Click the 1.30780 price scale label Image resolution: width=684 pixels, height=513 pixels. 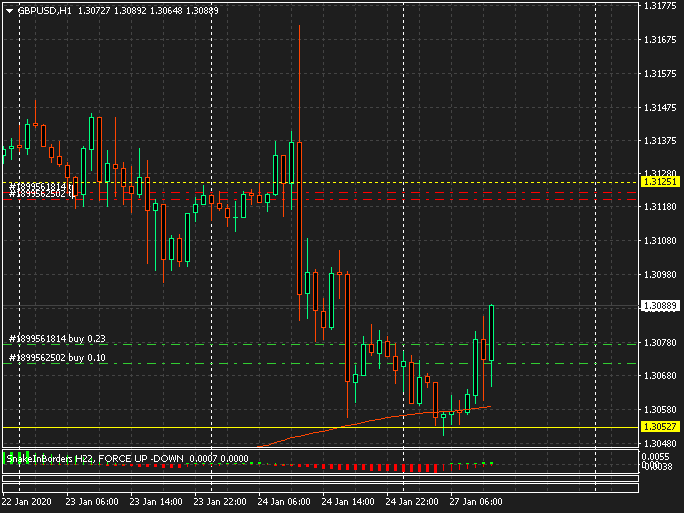[660, 343]
